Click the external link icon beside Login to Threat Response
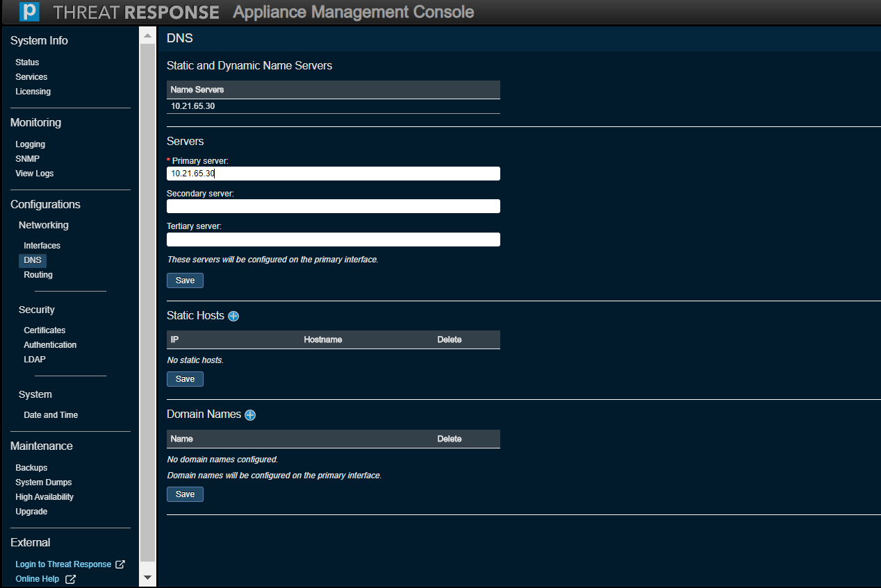 click(120, 564)
